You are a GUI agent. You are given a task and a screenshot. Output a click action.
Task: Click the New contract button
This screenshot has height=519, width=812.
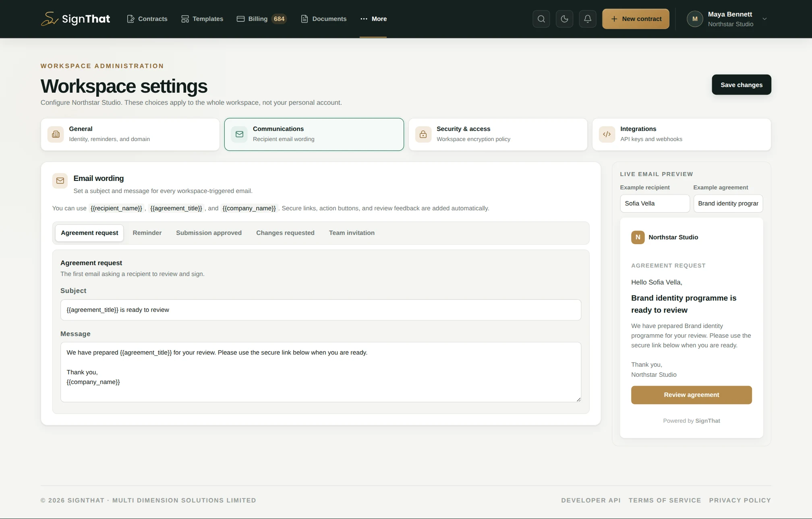(636, 19)
